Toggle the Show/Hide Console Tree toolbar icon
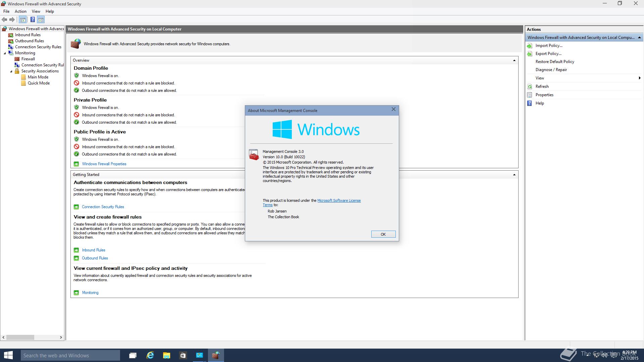The height and width of the screenshot is (362, 644). tap(23, 20)
